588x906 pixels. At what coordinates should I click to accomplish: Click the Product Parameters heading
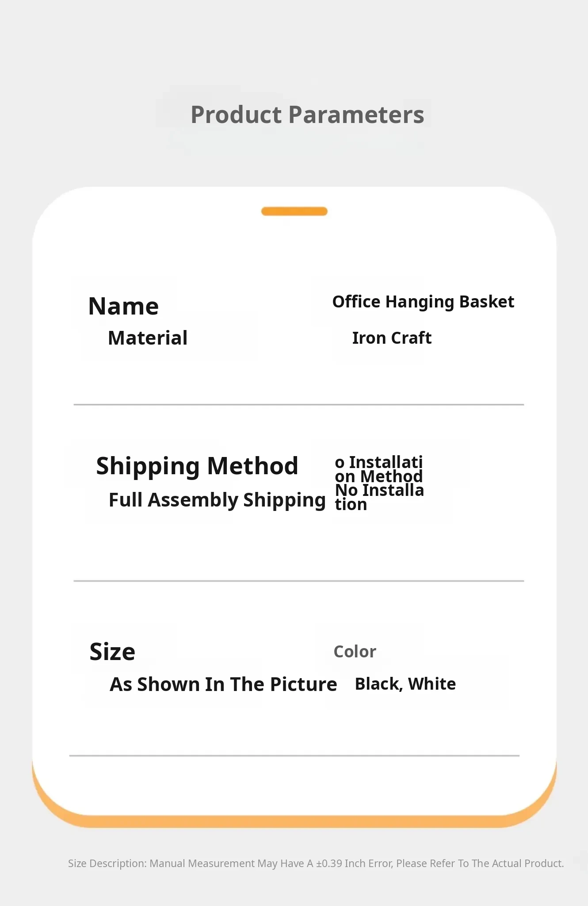point(307,115)
